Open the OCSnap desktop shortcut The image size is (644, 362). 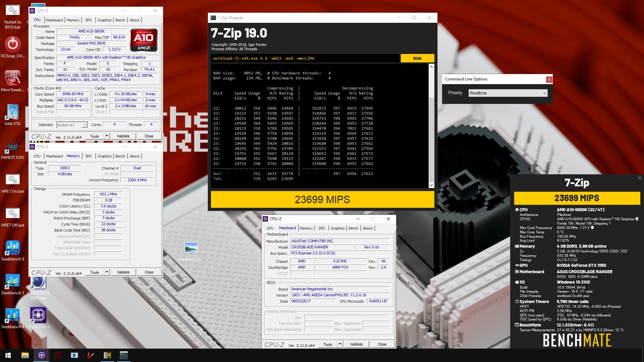point(12,47)
